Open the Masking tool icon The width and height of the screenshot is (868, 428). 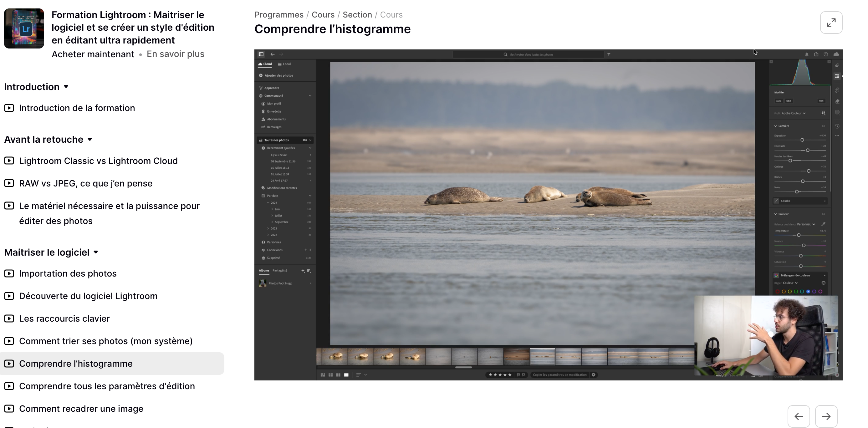(837, 113)
